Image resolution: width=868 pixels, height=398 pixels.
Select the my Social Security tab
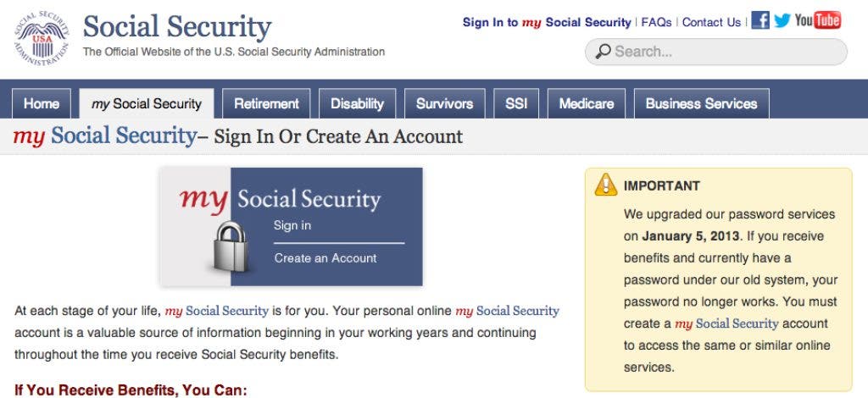(x=147, y=104)
